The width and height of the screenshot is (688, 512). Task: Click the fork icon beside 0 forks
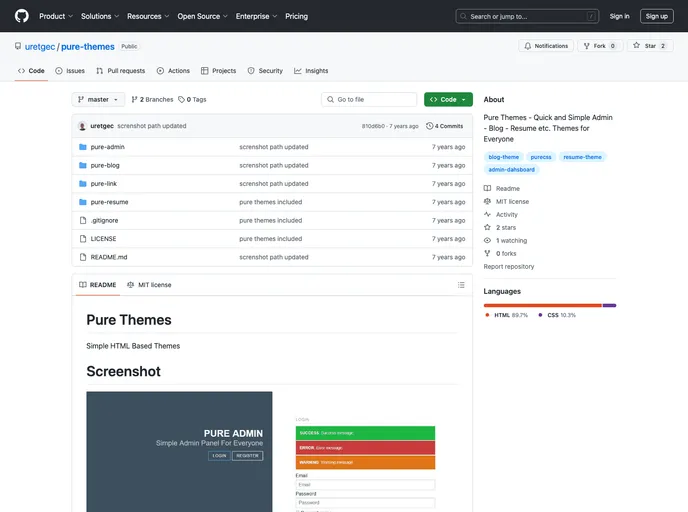(487, 253)
